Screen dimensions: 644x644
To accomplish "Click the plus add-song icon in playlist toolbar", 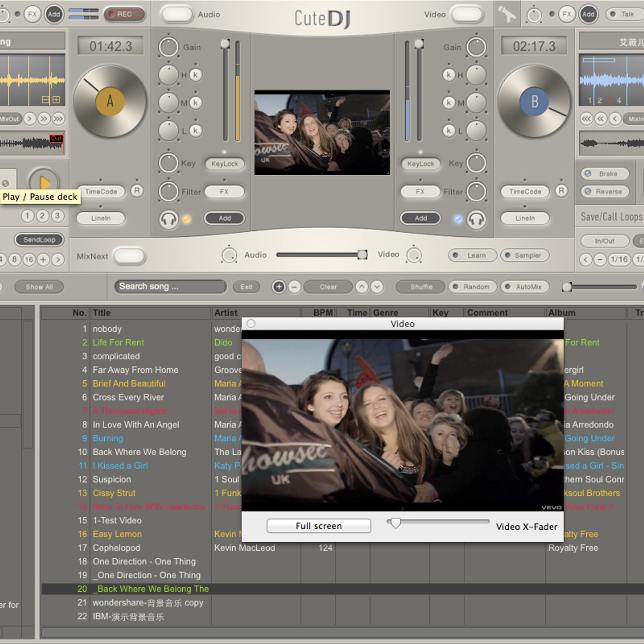I will pos(279,287).
